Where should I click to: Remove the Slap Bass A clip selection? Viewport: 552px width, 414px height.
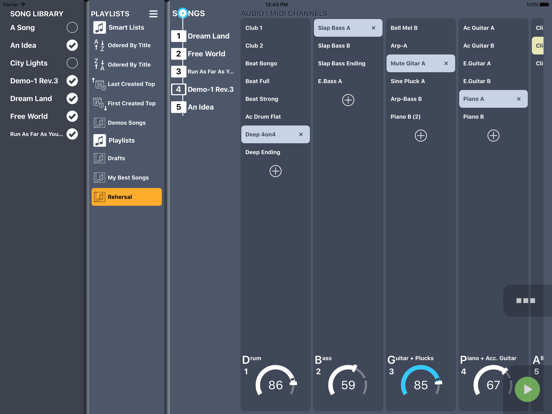(374, 28)
